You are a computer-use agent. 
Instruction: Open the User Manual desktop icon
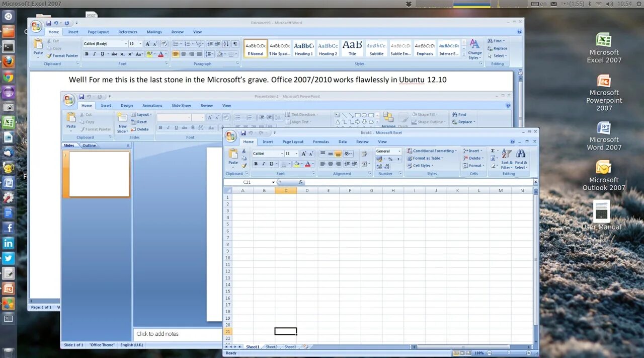tap(602, 215)
